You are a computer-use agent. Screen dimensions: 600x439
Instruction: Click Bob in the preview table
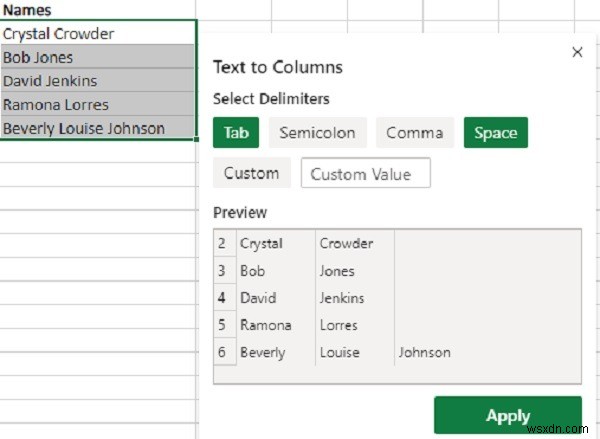click(253, 271)
